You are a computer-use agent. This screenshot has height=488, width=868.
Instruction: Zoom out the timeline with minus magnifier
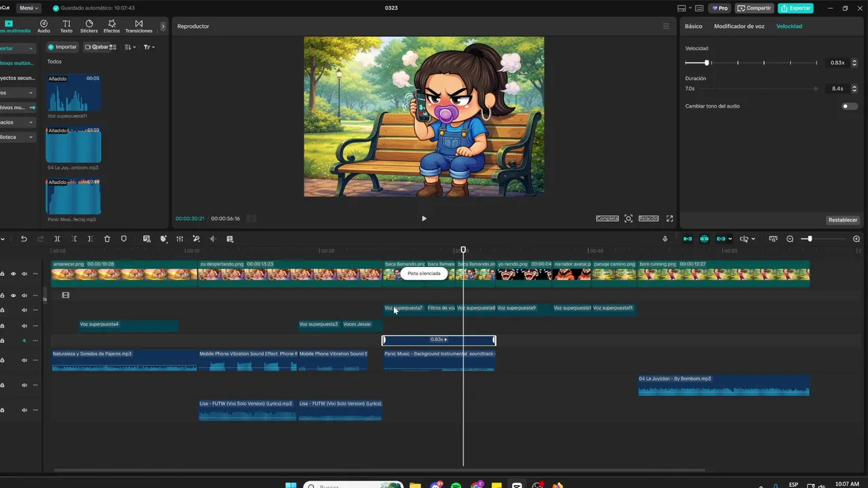(790, 239)
